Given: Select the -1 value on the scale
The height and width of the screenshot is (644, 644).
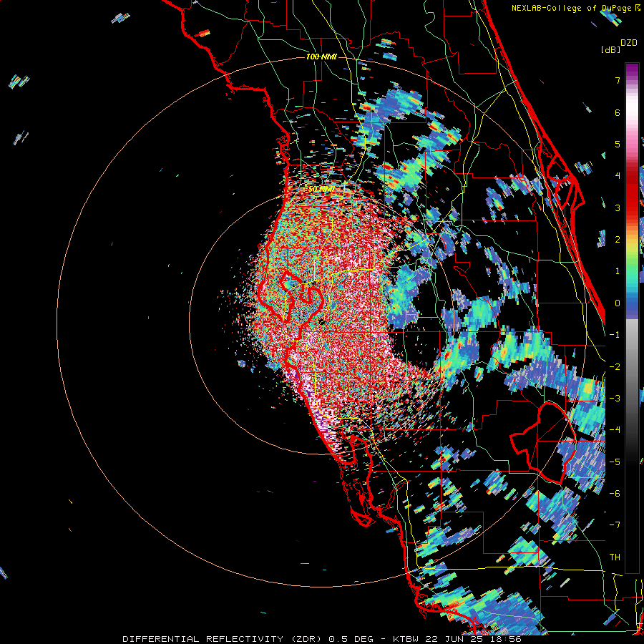Looking at the screenshot, I should click(615, 335).
